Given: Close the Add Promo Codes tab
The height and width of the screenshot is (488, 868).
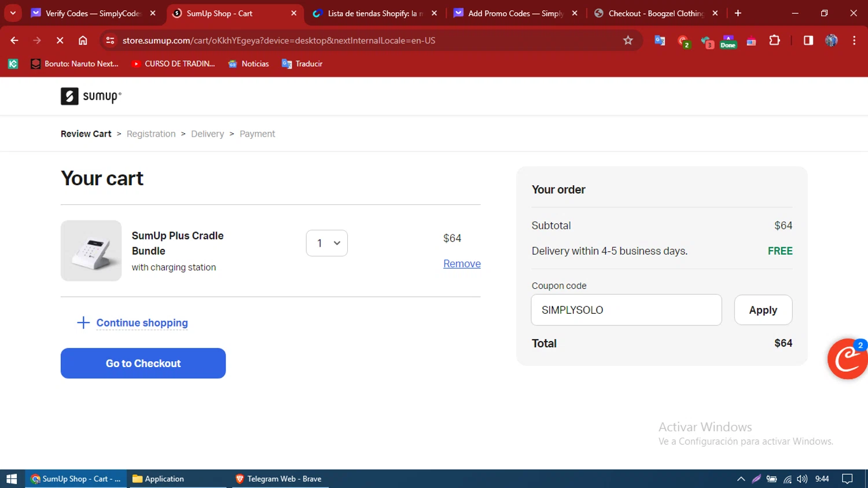Looking at the screenshot, I should (x=575, y=13).
